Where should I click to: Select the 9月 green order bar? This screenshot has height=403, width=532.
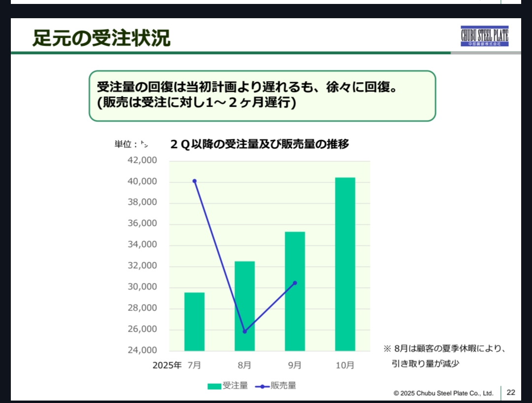click(295, 291)
